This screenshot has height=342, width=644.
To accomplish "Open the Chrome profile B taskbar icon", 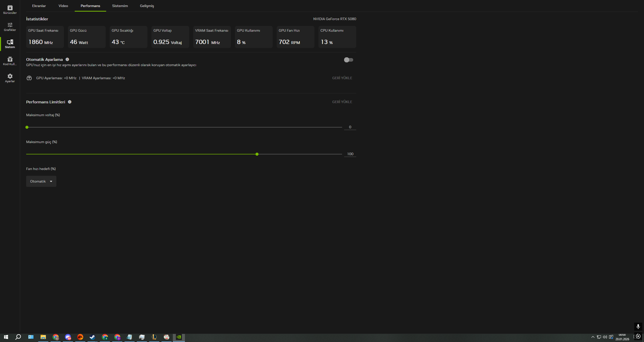I will tap(105, 337).
